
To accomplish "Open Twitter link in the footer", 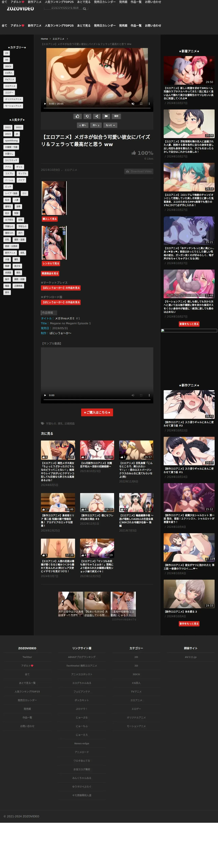I will (x=27, y=657).
